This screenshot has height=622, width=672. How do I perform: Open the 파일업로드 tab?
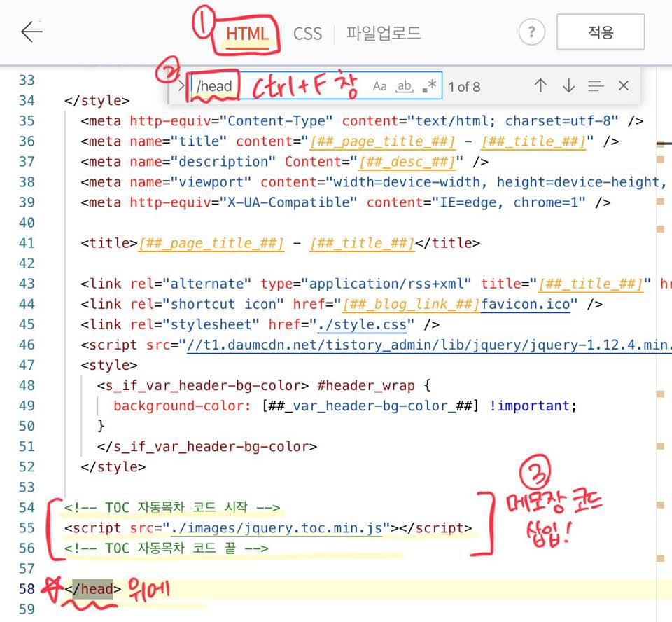(x=384, y=33)
